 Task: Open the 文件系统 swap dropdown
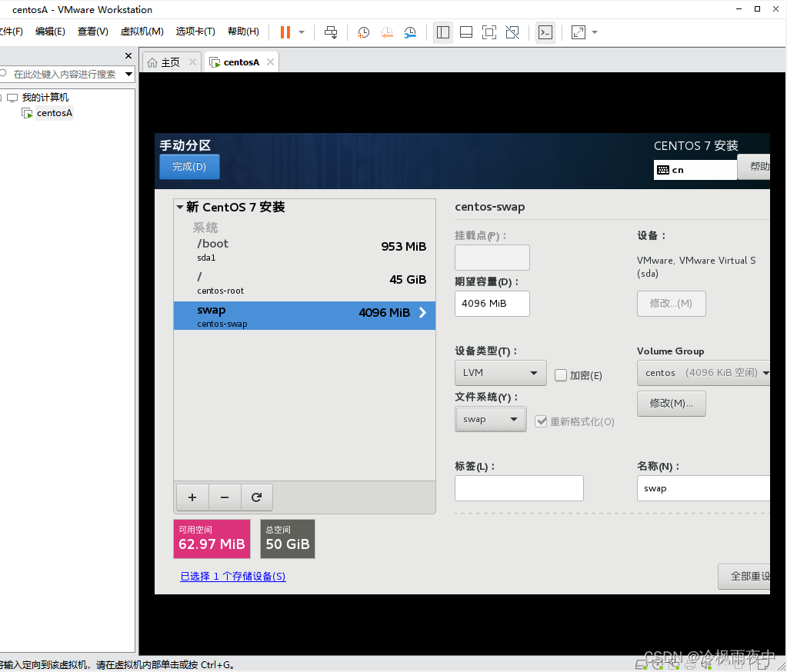pyautogui.click(x=490, y=419)
